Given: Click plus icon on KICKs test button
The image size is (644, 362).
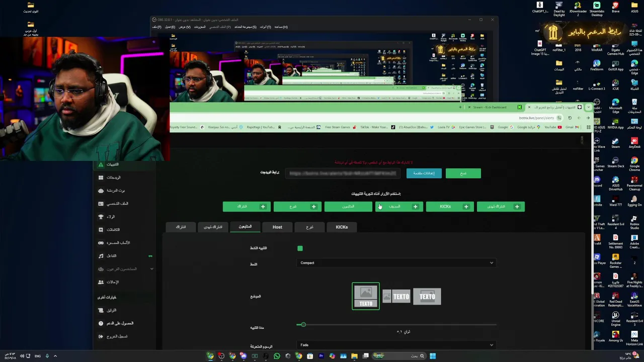Looking at the screenshot, I should click(466, 207).
